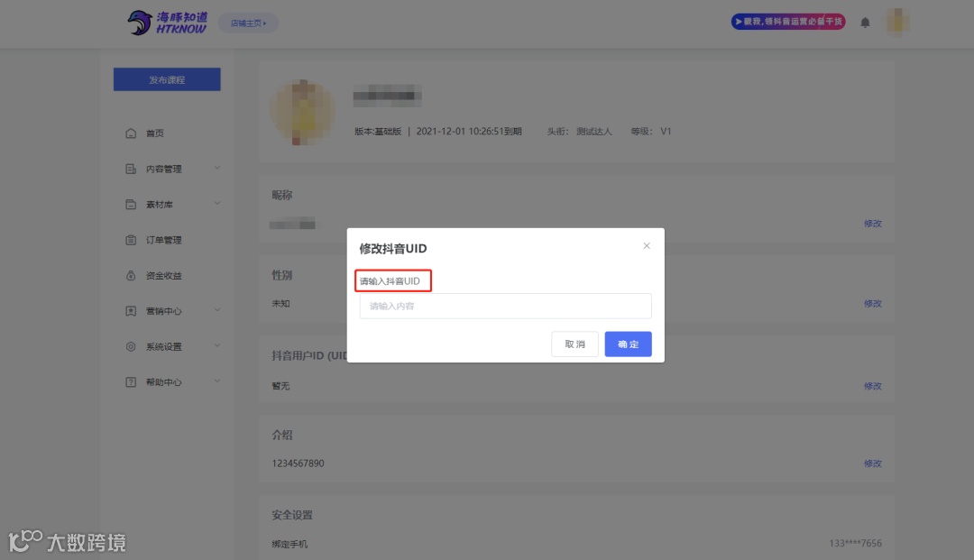The image size is (974, 560).
Task: Open the notification bell
Action: 865,23
